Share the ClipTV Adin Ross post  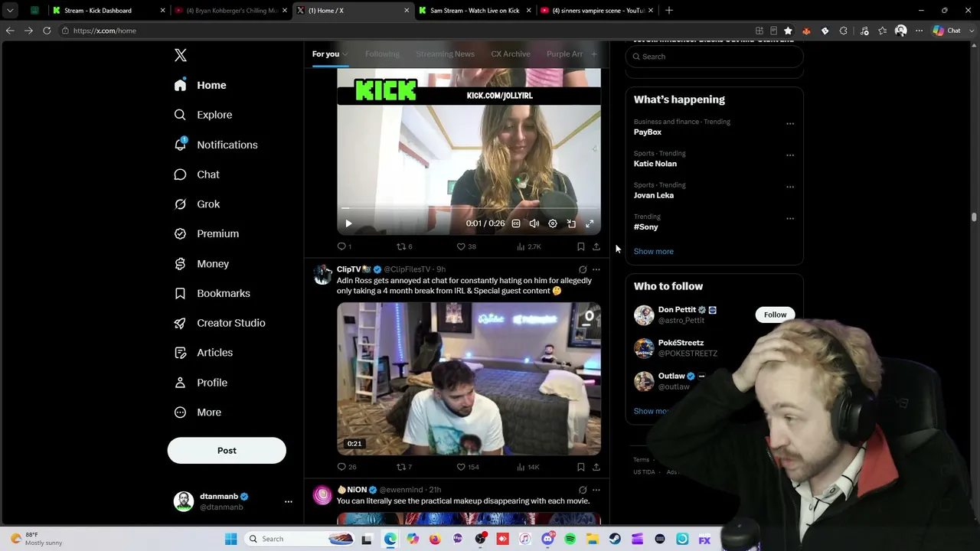[x=596, y=467]
